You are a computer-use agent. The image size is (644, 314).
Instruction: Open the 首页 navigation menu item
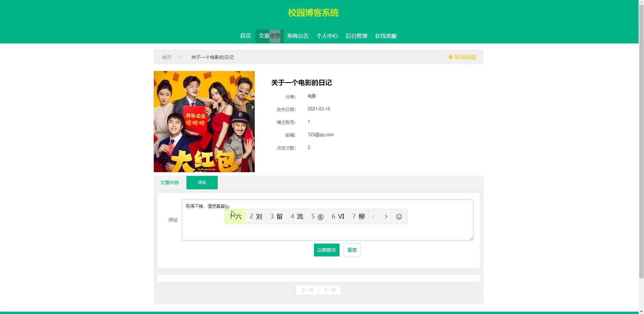coord(245,36)
